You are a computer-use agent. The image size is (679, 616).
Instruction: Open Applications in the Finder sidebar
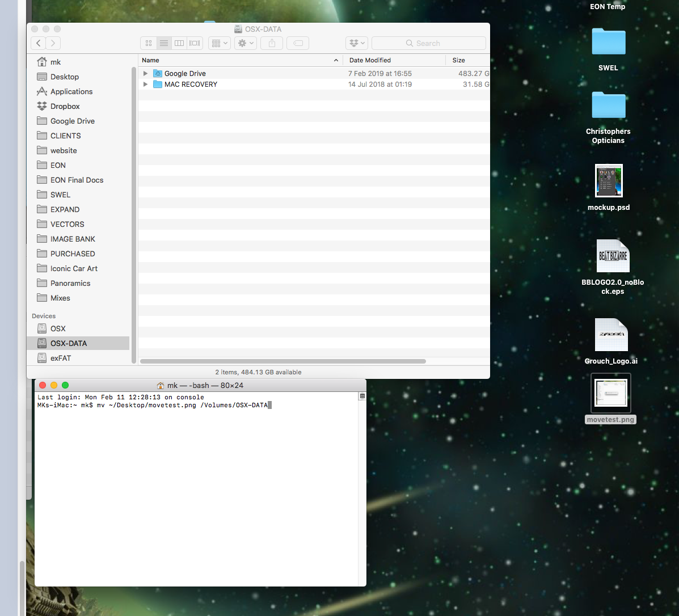pos(71,91)
